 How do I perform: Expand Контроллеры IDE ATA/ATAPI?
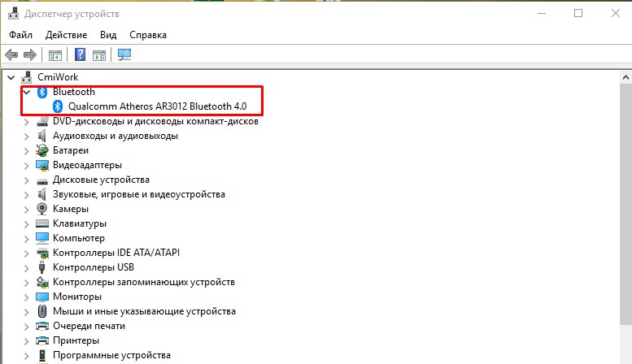(x=27, y=253)
